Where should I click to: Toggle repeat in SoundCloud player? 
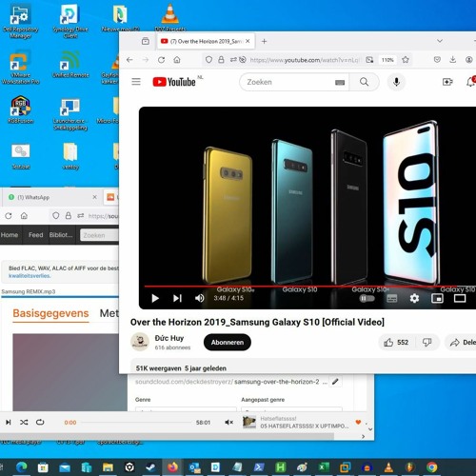(40, 422)
